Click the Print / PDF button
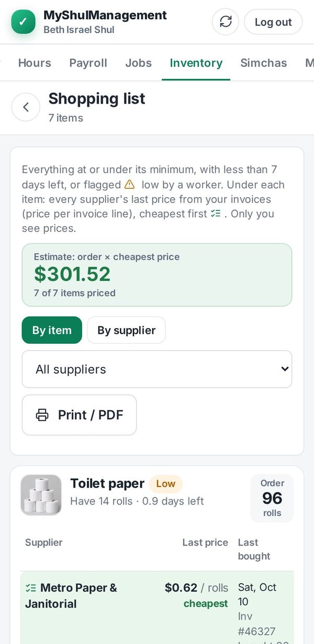Image resolution: width=314 pixels, height=644 pixels. (79, 415)
